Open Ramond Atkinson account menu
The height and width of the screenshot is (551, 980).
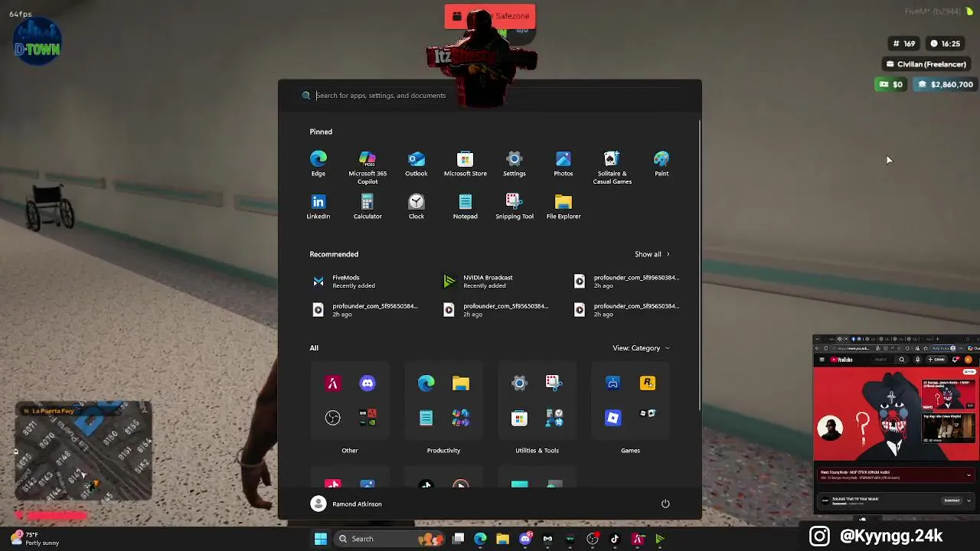346,504
